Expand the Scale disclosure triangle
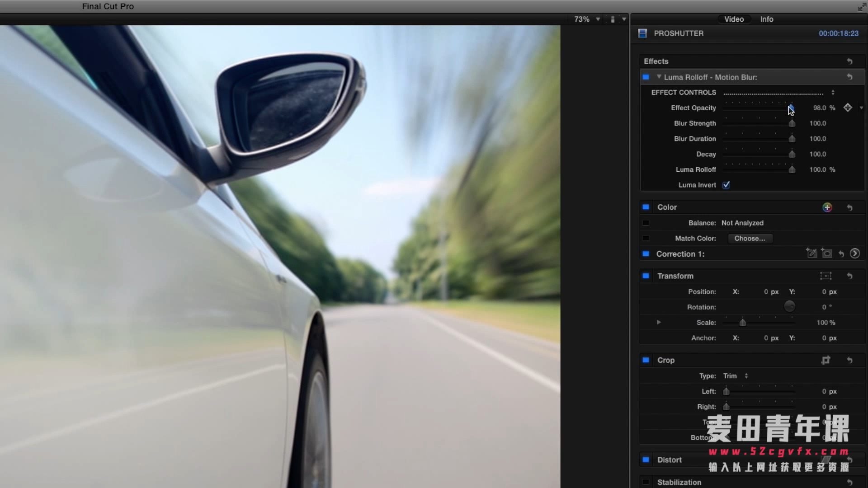868x488 pixels. tap(659, 322)
